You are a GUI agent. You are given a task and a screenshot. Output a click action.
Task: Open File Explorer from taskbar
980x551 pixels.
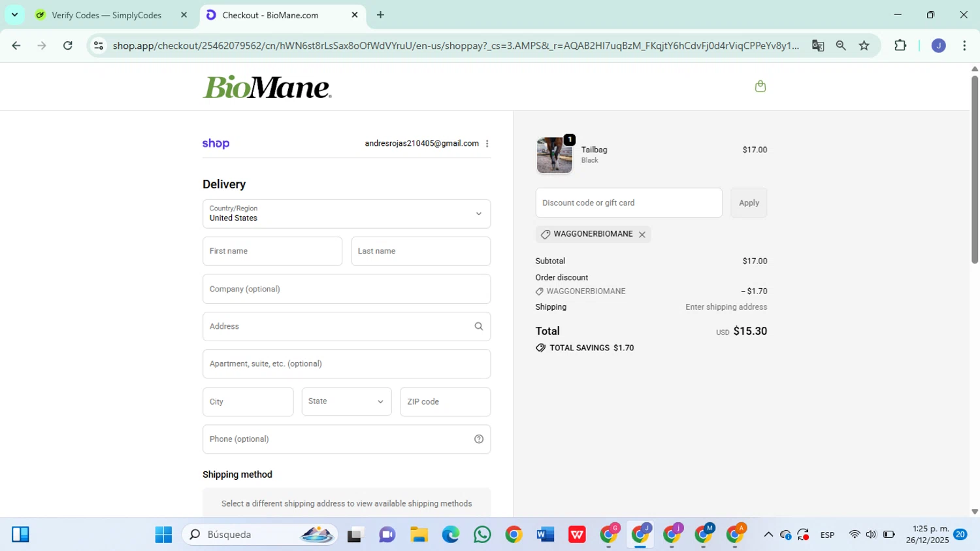click(419, 535)
